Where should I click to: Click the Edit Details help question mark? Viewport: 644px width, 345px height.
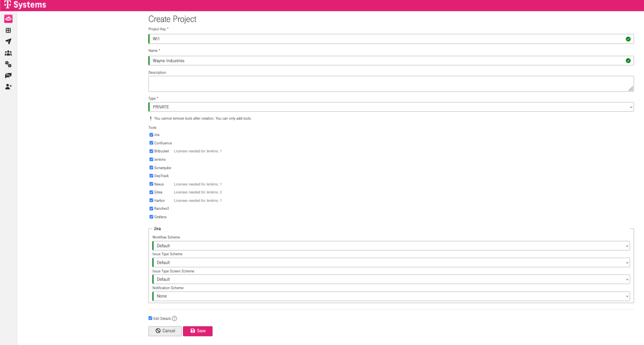(174, 319)
